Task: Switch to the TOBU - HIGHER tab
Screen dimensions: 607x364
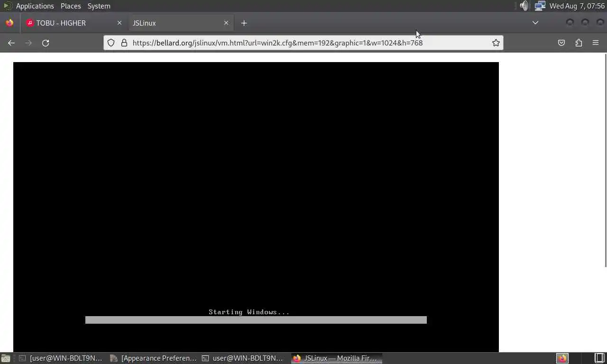Action: (74, 23)
